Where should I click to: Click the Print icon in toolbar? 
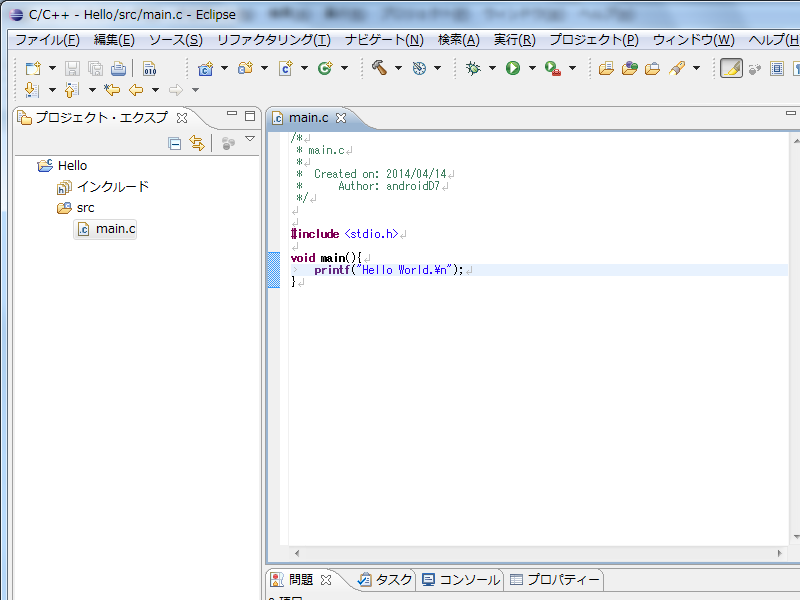tap(118, 68)
